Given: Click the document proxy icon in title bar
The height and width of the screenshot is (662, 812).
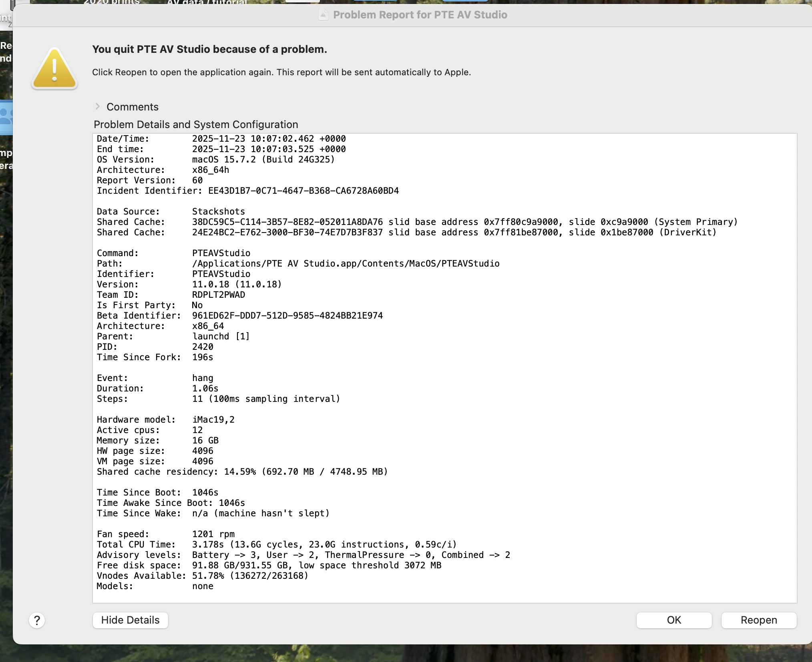Looking at the screenshot, I should pyautogui.click(x=323, y=15).
